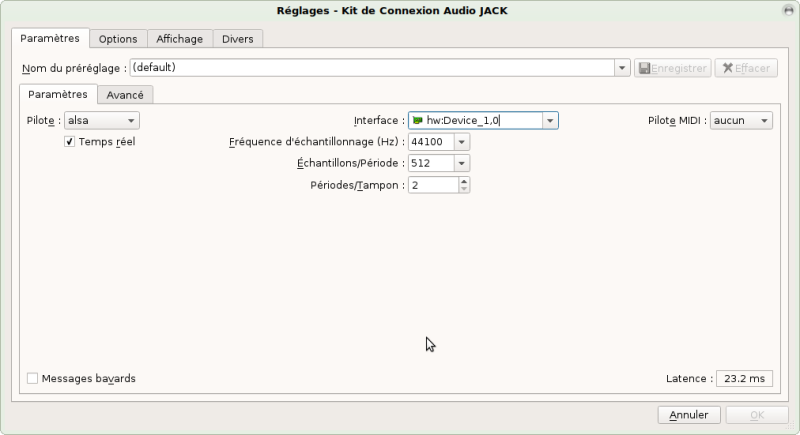
Task: Open the Affichage tab
Action: [x=179, y=39]
